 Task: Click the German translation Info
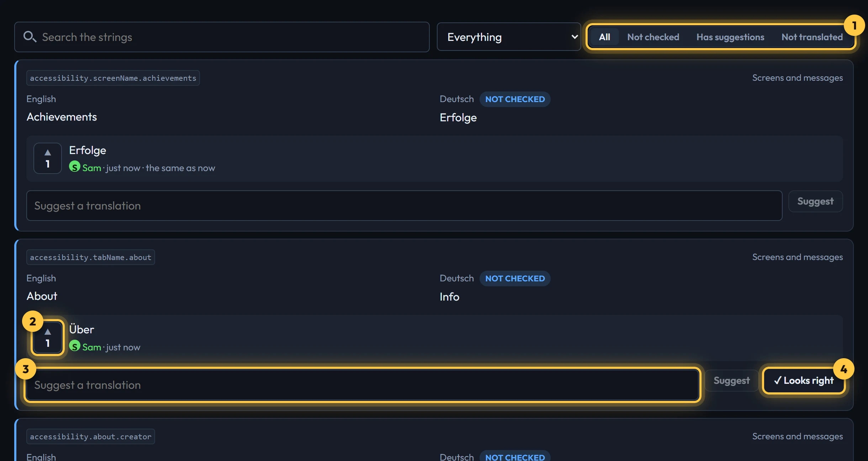[x=449, y=297]
